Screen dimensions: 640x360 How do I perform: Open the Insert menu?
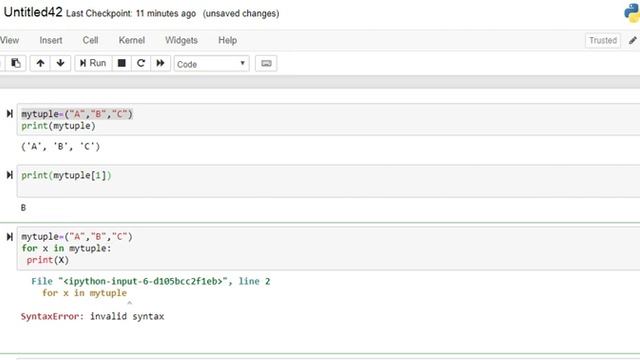[x=51, y=40]
